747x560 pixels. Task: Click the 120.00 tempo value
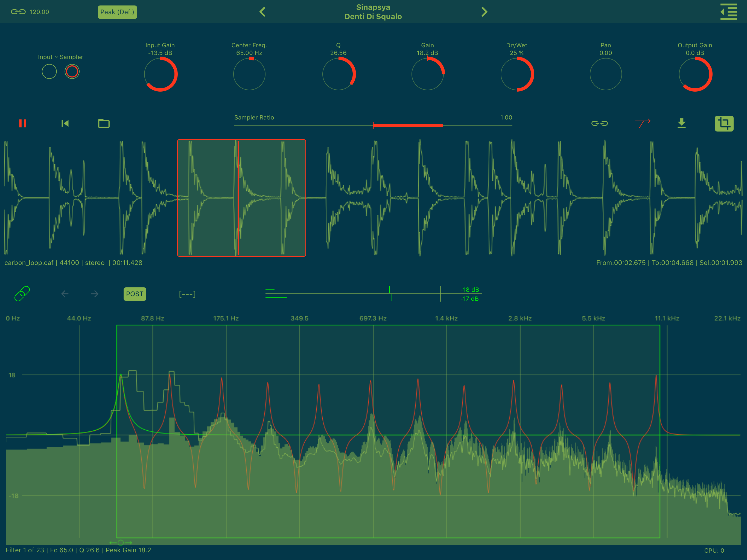[40, 12]
